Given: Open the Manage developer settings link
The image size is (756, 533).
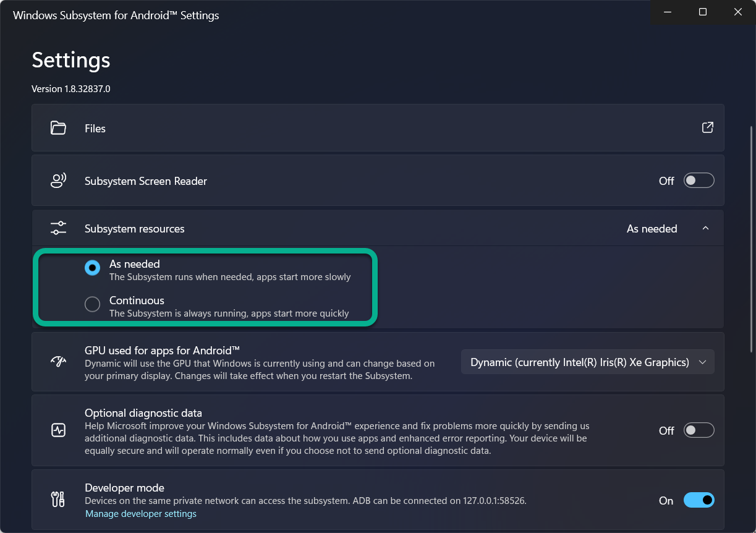Looking at the screenshot, I should click(141, 514).
